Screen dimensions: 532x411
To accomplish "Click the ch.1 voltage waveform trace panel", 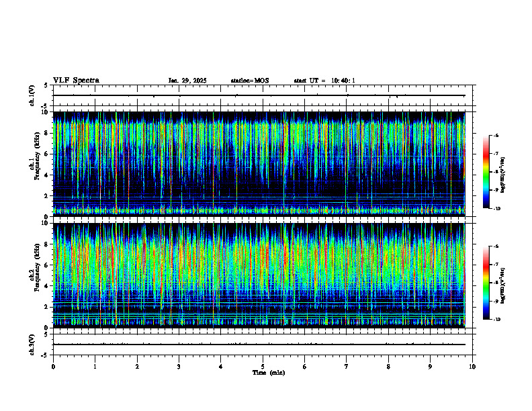I will (x=263, y=95).
